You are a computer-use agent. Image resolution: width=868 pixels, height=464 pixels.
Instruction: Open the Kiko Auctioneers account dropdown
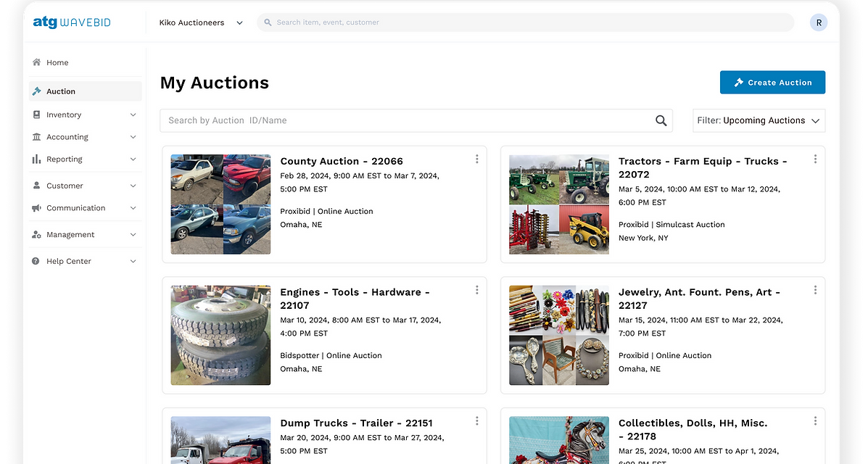(x=201, y=22)
